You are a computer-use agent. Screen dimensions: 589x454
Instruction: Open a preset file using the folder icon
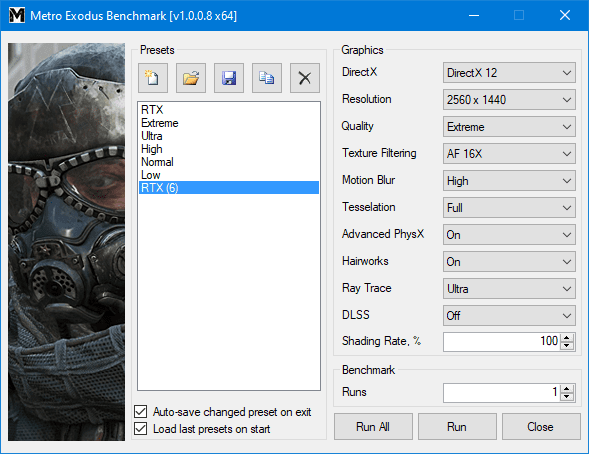click(x=191, y=78)
